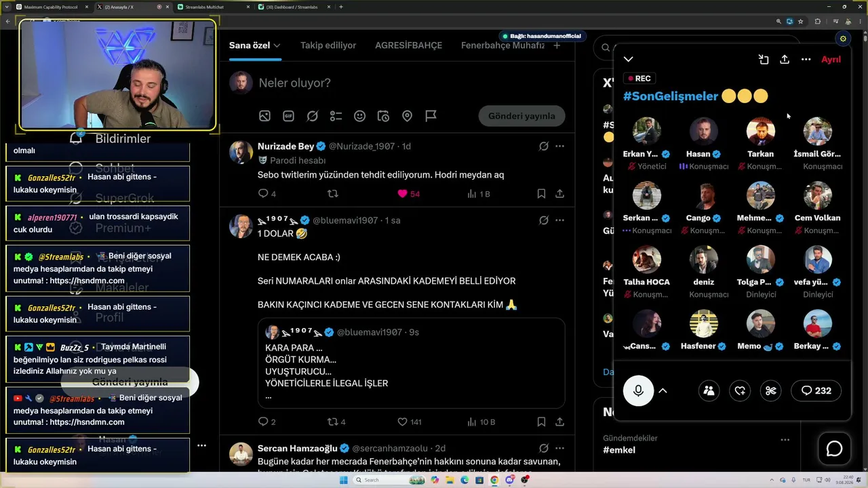Screen dimensions: 868x488
Task: Create a clip with the Space scissors icon
Action: pos(771,390)
